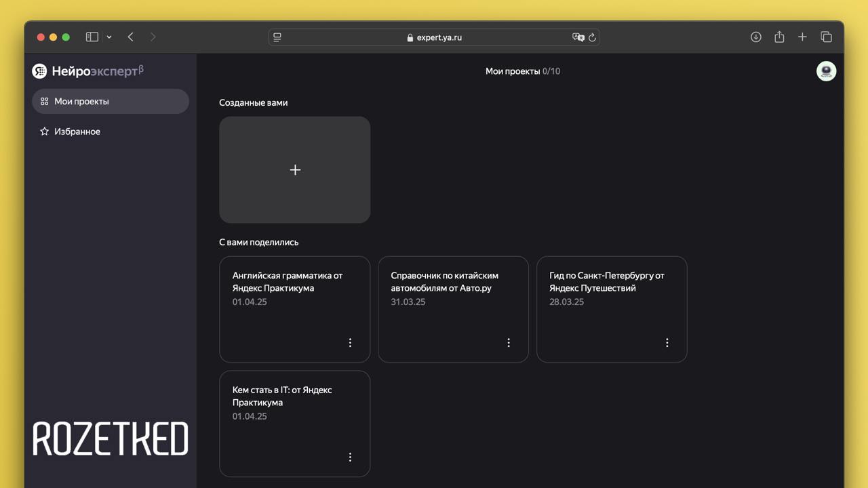Go back in Safari history
Screen dimensions: 868x488
point(130,37)
